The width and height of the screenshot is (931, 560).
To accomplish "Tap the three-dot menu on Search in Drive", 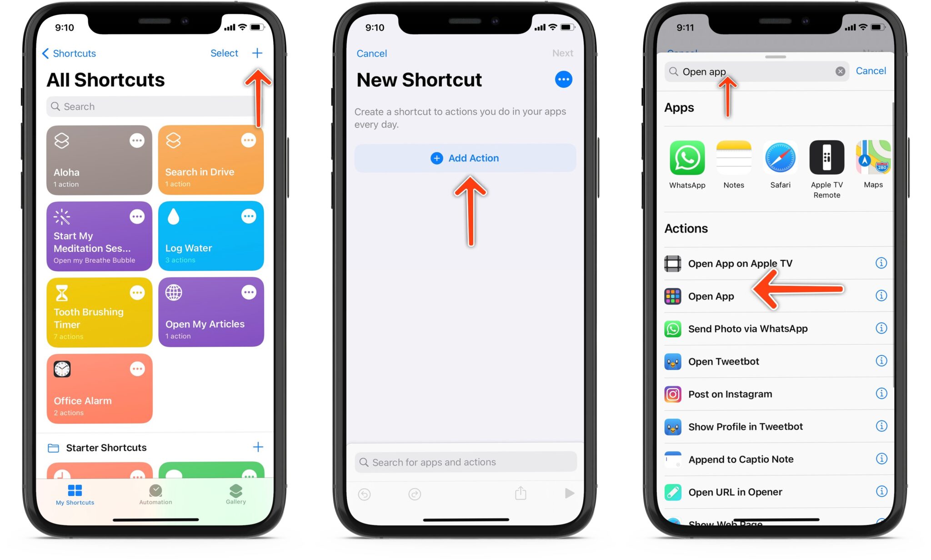I will (248, 140).
